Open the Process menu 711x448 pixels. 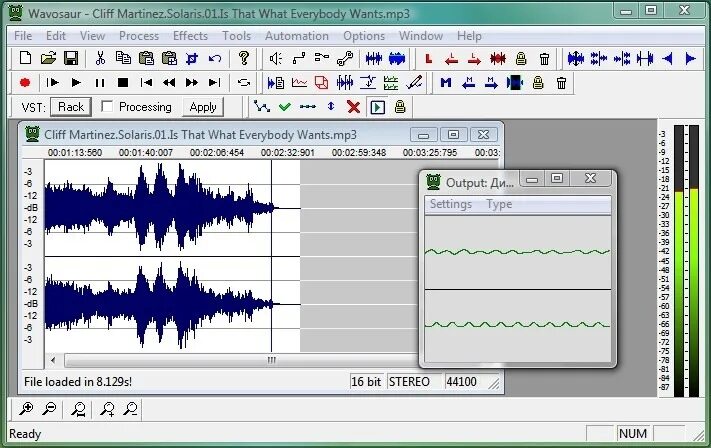click(x=139, y=36)
